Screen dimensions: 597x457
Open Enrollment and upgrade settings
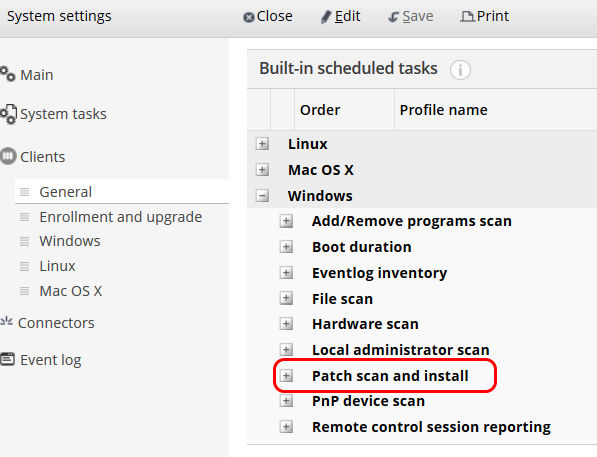(x=122, y=217)
